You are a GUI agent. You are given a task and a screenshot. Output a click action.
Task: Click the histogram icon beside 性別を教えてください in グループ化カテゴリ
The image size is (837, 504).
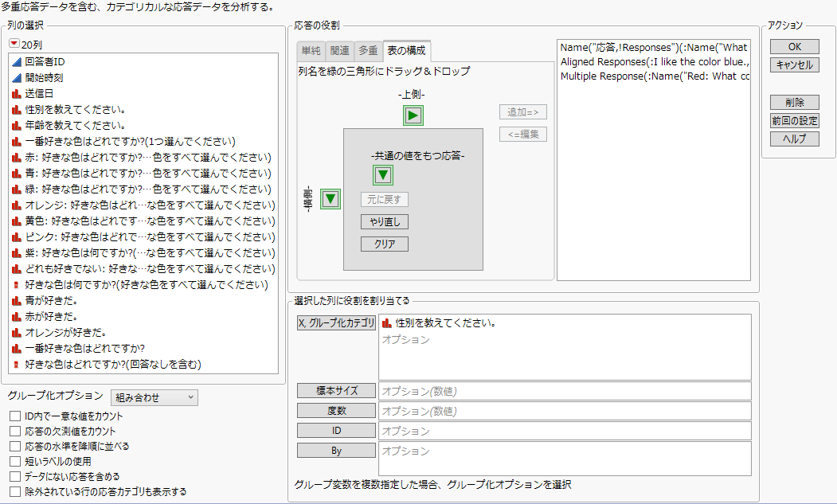[385, 323]
